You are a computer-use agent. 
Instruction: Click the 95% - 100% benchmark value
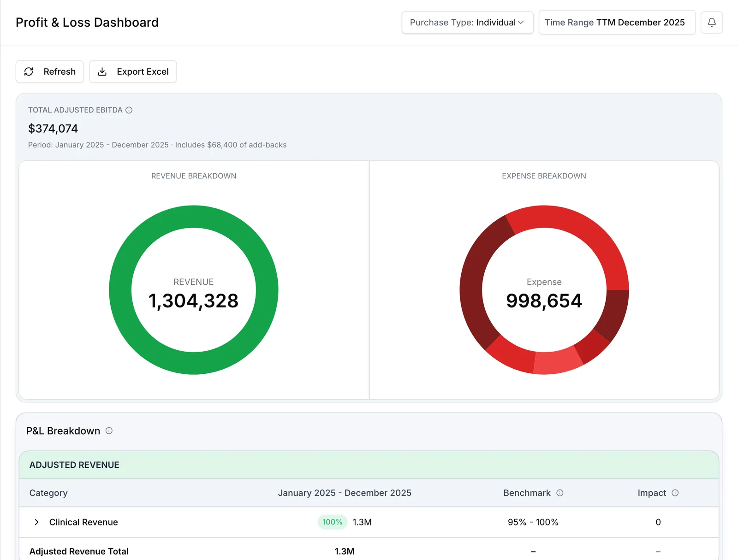[533, 522]
